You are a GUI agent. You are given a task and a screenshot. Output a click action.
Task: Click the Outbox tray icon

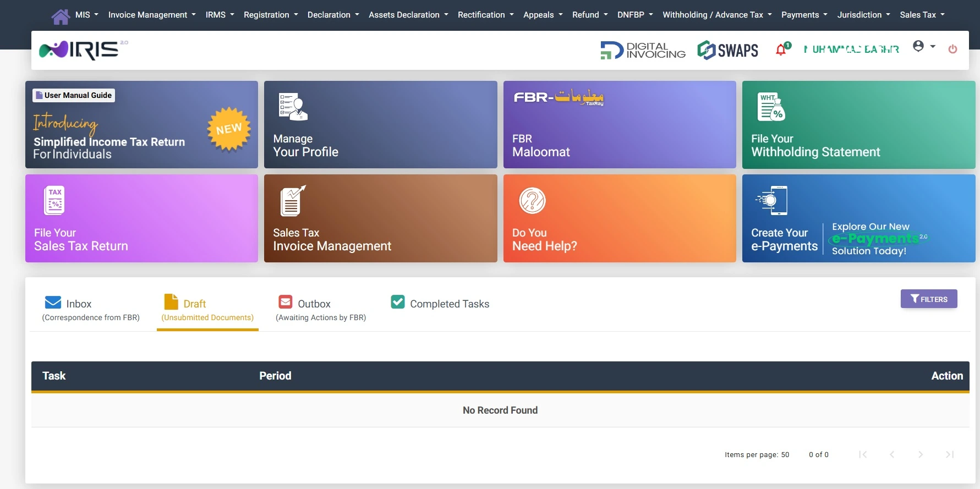[x=286, y=302]
